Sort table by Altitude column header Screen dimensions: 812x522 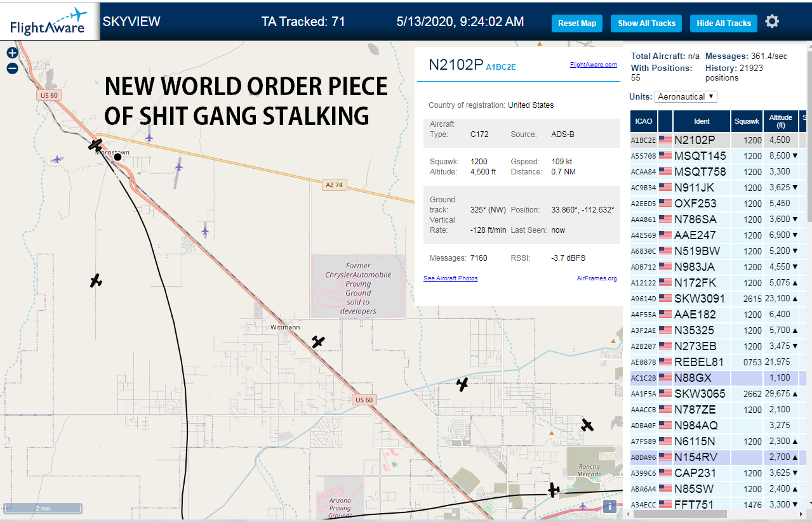point(780,121)
